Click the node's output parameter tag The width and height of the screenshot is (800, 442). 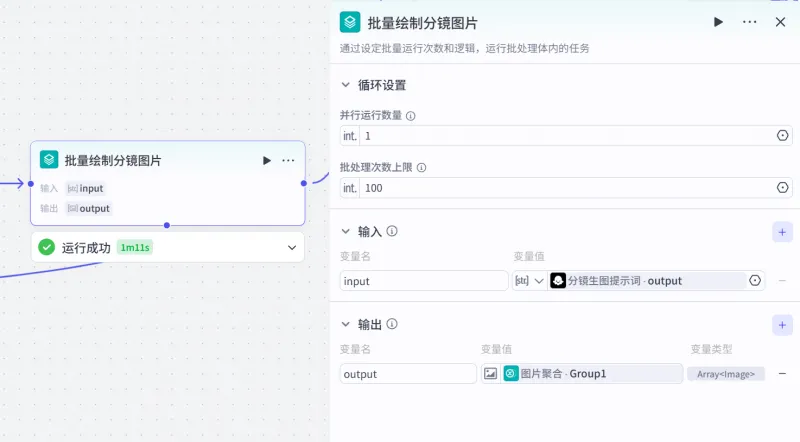tap(89, 208)
